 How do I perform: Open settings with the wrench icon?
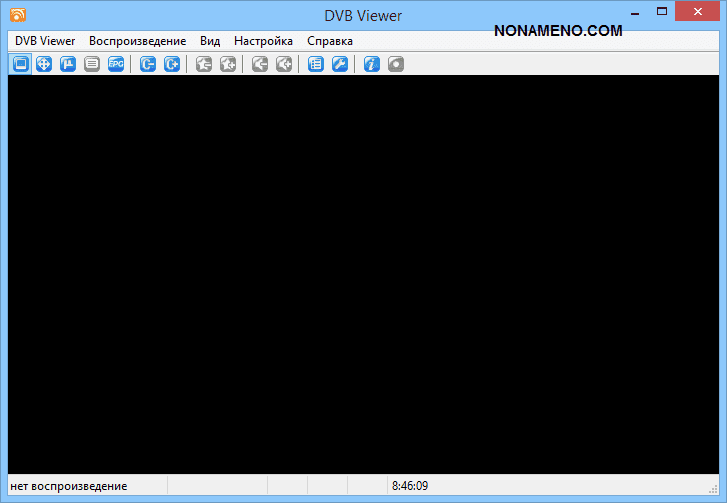pos(340,64)
